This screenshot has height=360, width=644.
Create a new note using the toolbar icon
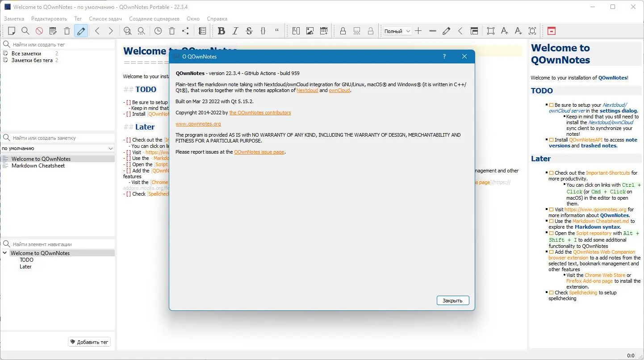[12, 31]
